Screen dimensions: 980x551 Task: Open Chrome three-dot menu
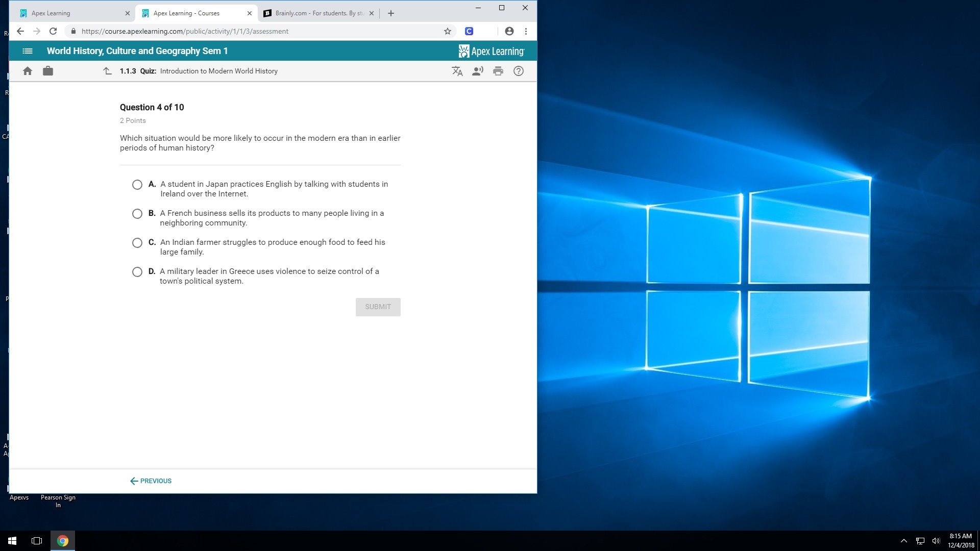(526, 31)
